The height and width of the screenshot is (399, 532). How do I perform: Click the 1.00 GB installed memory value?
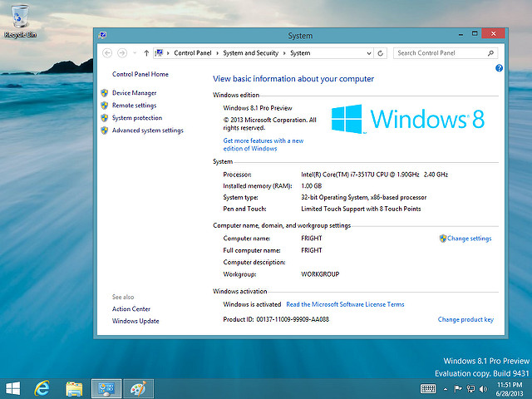coord(311,186)
